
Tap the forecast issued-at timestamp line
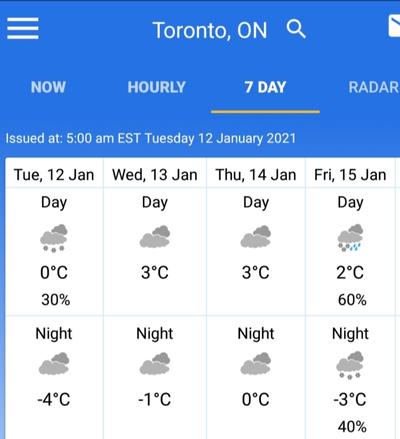point(151,138)
